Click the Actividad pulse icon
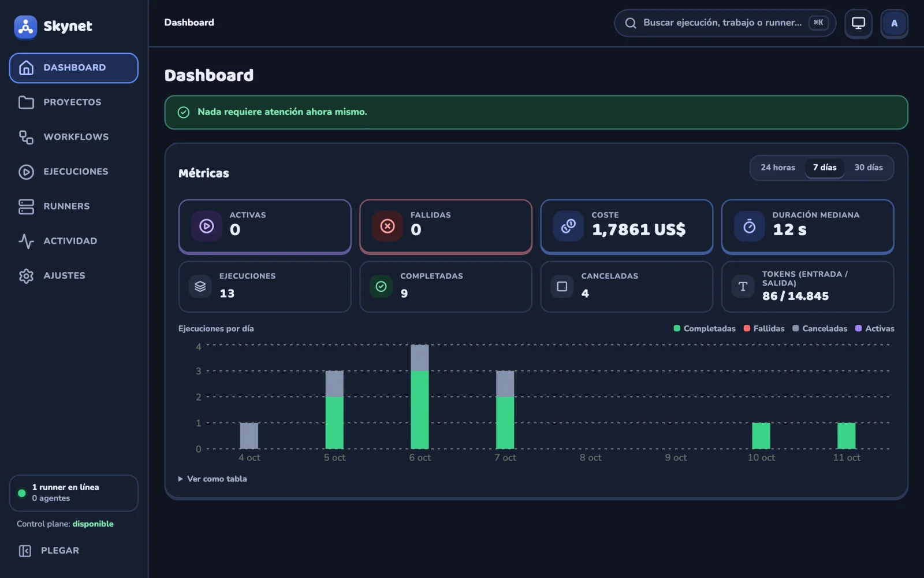This screenshot has width=924, height=578. tap(26, 241)
